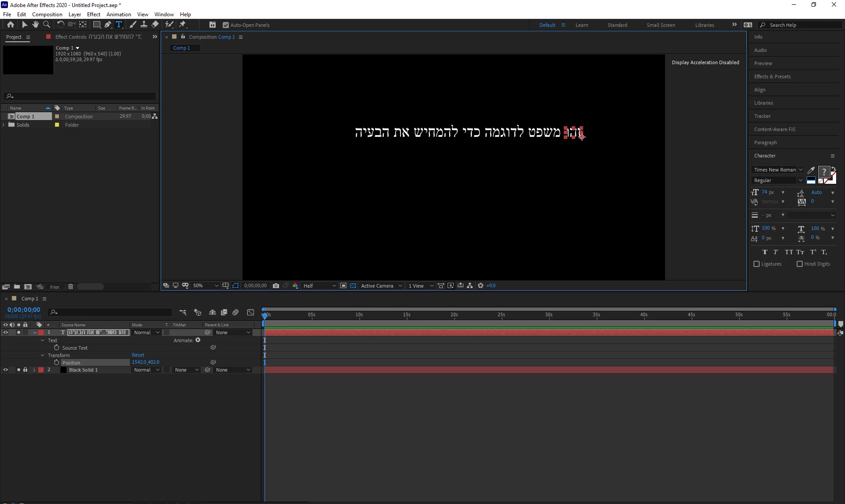Image resolution: width=845 pixels, height=504 pixels.
Task: Hide the Black Solid 1 layer
Action: [6, 370]
